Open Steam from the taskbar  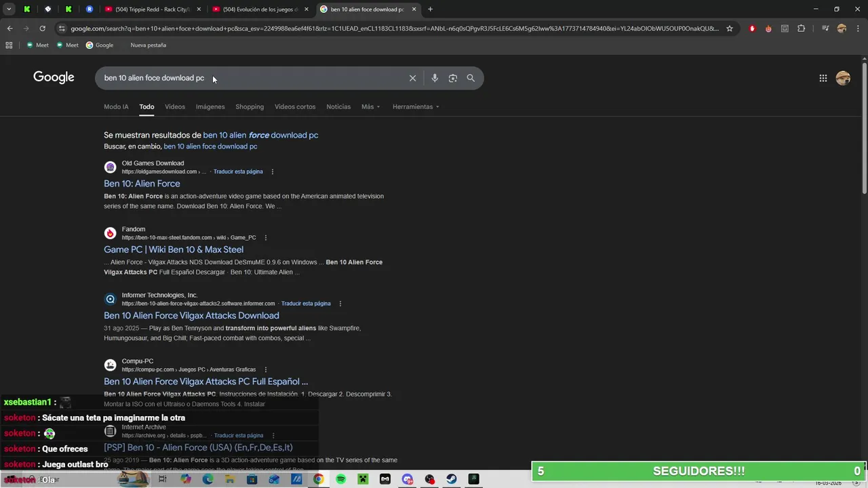[x=452, y=479]
